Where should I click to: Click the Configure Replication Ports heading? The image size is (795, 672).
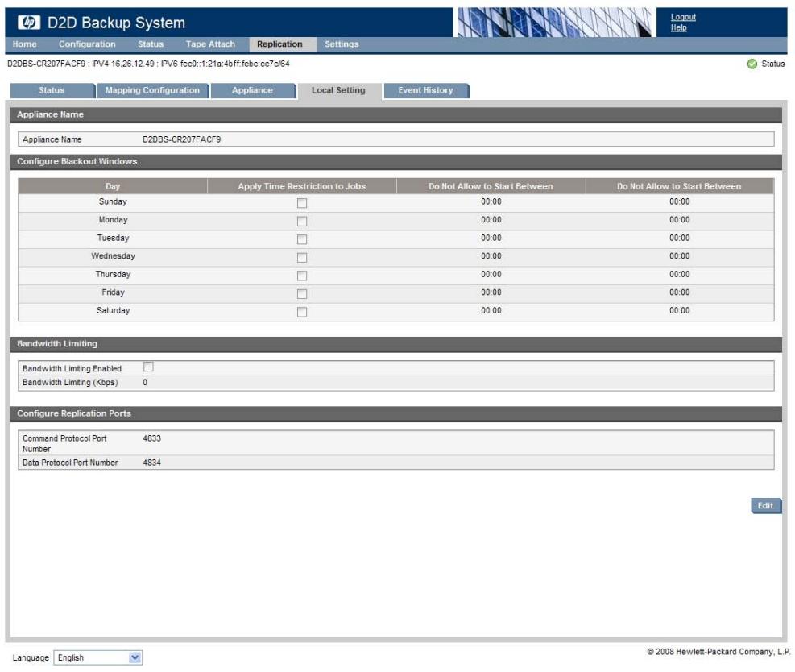click(x=74, y=413)
